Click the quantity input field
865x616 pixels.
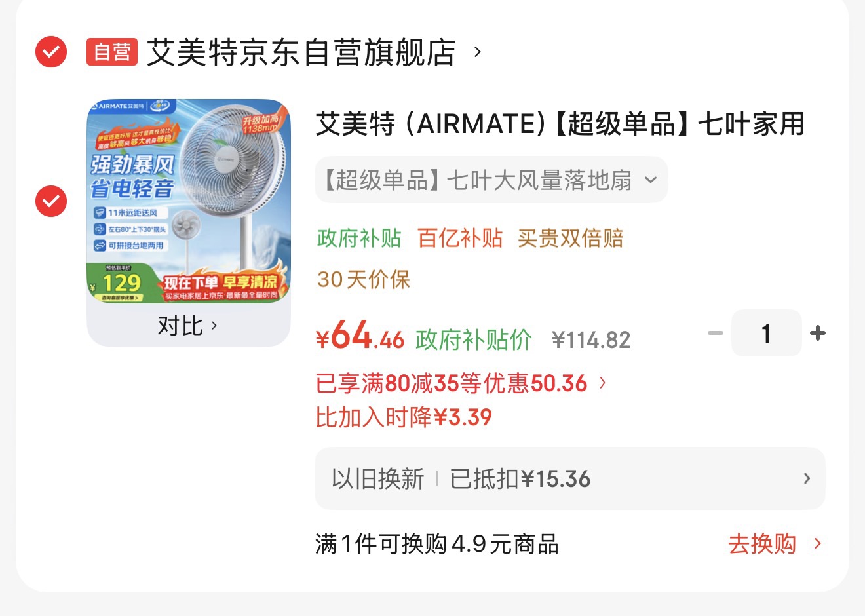tap(767, 333)
